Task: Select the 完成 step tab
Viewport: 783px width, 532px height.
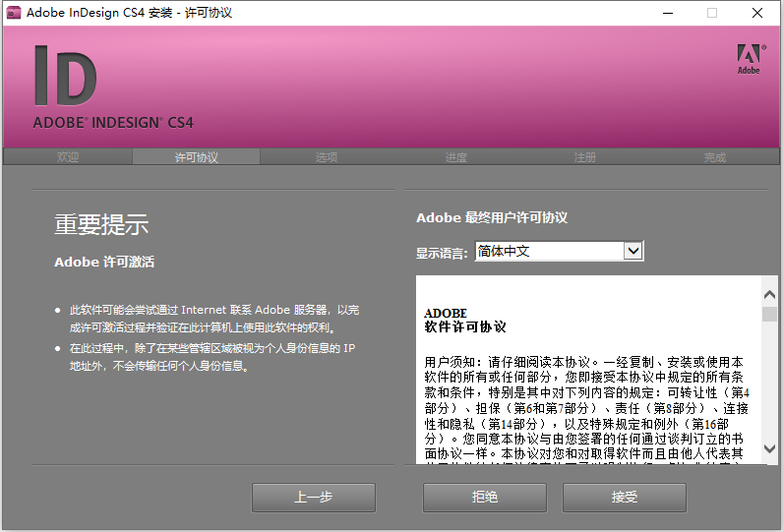Action: point(714,157)
